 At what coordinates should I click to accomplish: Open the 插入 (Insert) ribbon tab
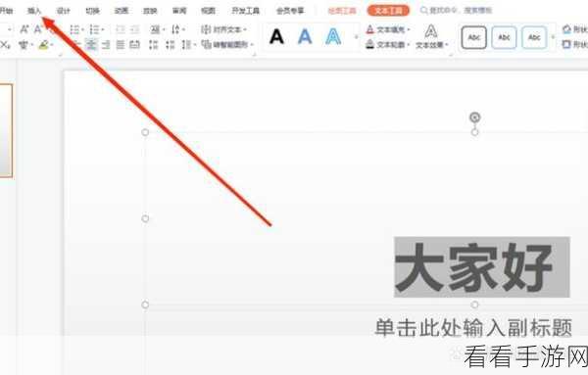click(33, 11)
